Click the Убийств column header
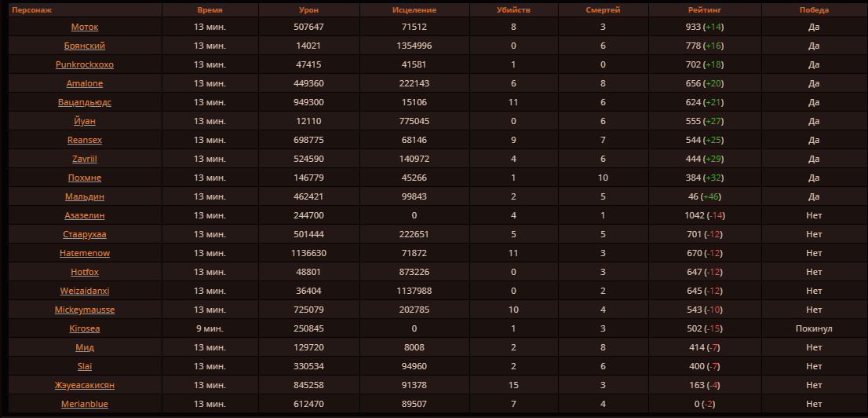The height and width of the screenshot is (418, 868). click(513, 10)
